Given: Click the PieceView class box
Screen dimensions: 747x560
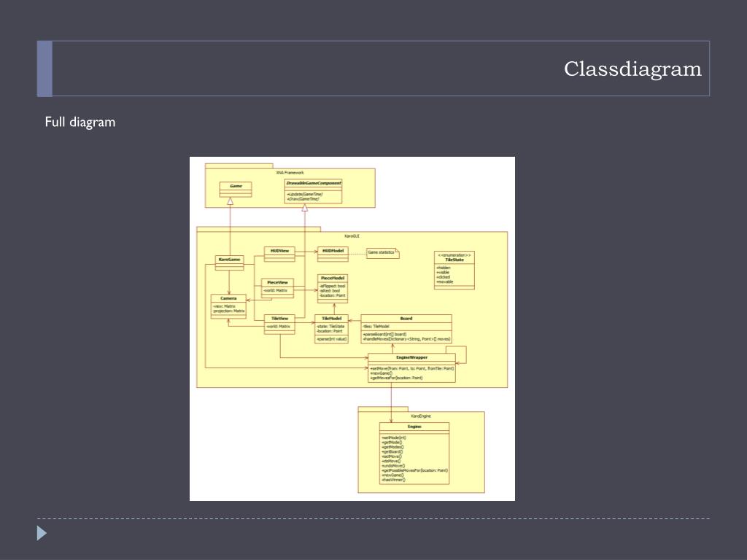Looking at the screenshot, I should [x=277, y=289].
